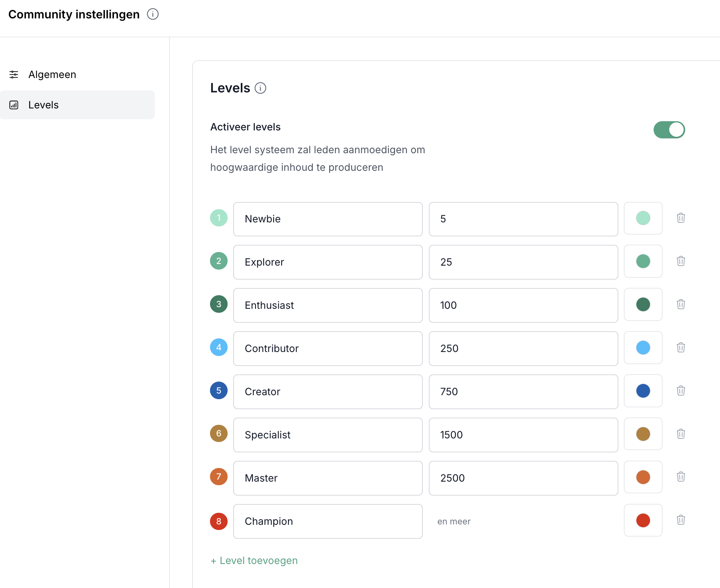Trash the Creator level row
This screenshot has width=720, height=588.
click(681, 391)
